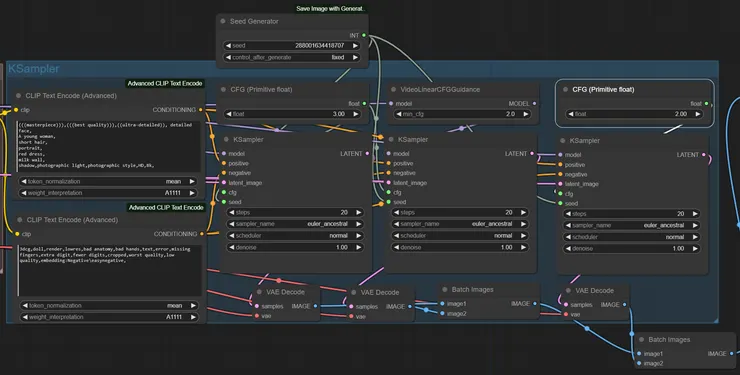
Task: Click the LATENT output port of the leftmost KSampler
Action: coord(367,154)
